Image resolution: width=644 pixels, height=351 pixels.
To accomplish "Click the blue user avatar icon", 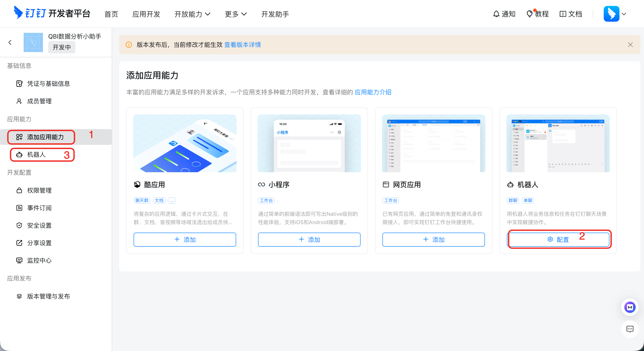I will (x=611, y=14).
